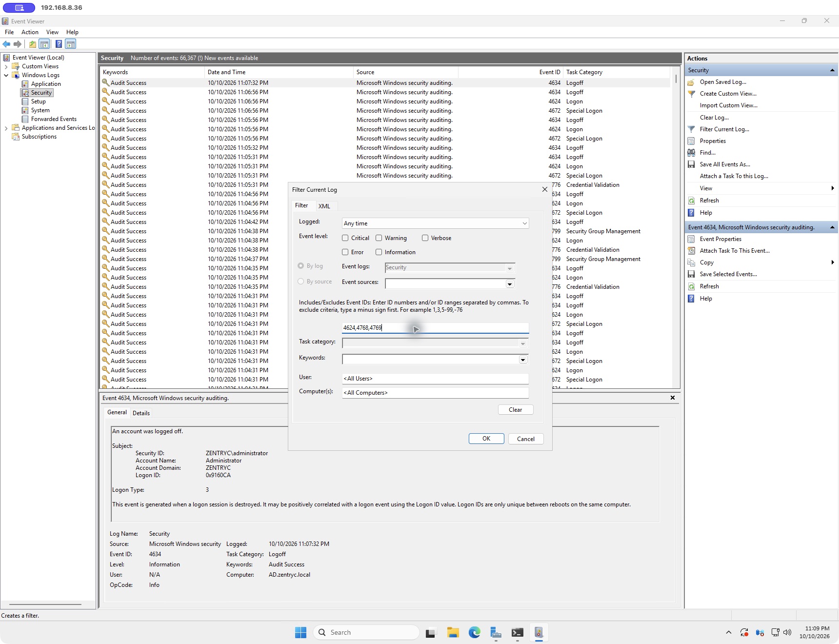Open the Terminal icon in taskbar

click(518, 633)
